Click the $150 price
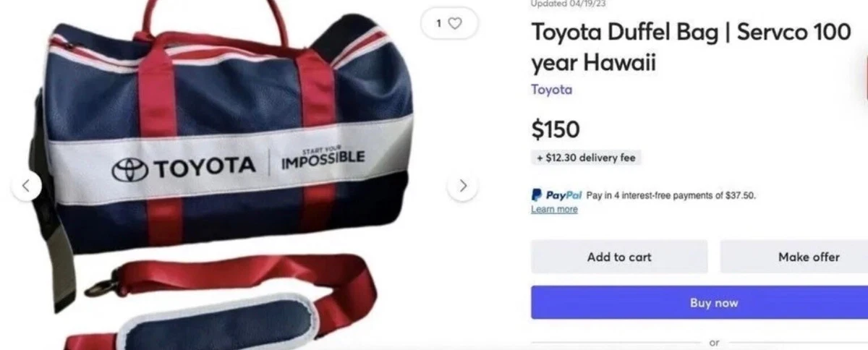 pyautogui.click(x=556, y=129)
